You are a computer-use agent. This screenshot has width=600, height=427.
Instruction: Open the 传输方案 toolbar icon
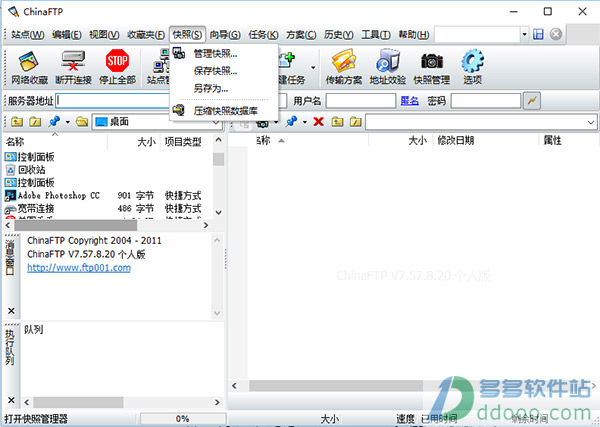[x=343, y=67]
